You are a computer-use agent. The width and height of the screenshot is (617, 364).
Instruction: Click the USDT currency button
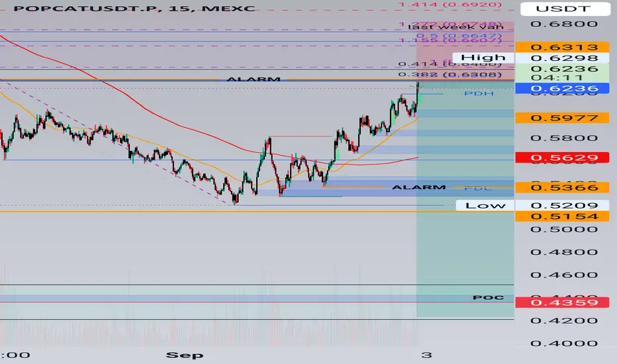coord(565,9)
